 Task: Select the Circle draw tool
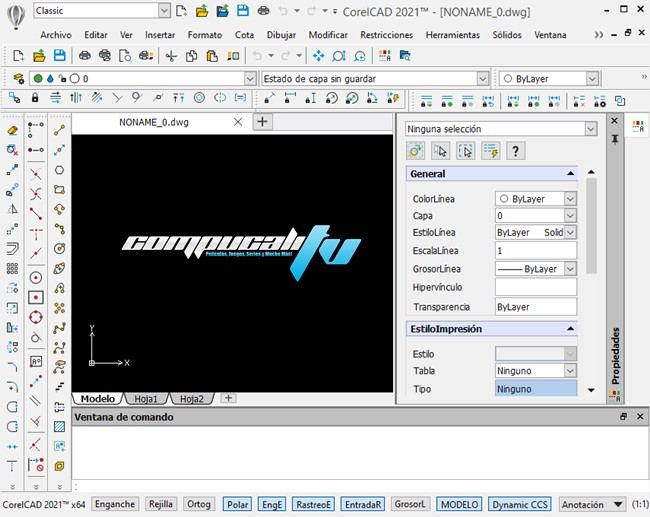pos(59,249)
